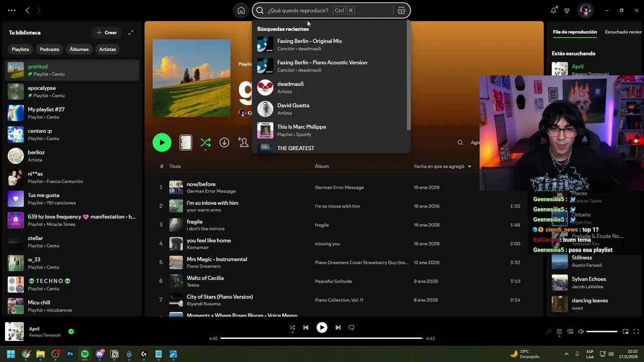Select Faxing Berlin - Piano Acoustic Version
The width and height of the screenshot is (644, 362).
(x=331, y=66)
